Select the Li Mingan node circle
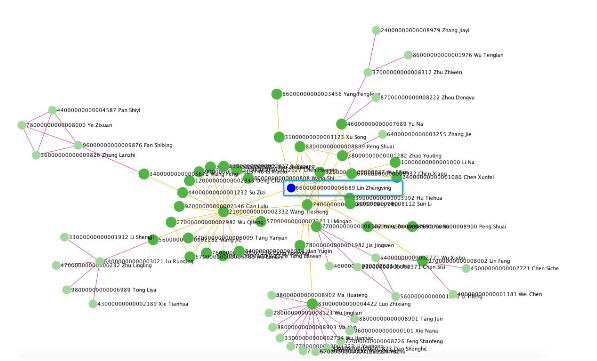Image resolution: width=597 pixels, height=361 pixels. 261,221
